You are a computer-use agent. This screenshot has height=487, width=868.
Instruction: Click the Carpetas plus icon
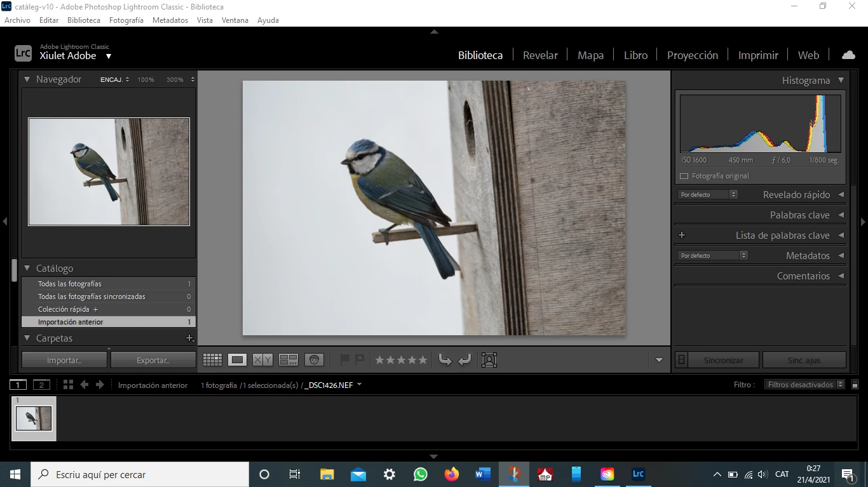[189, 338]
